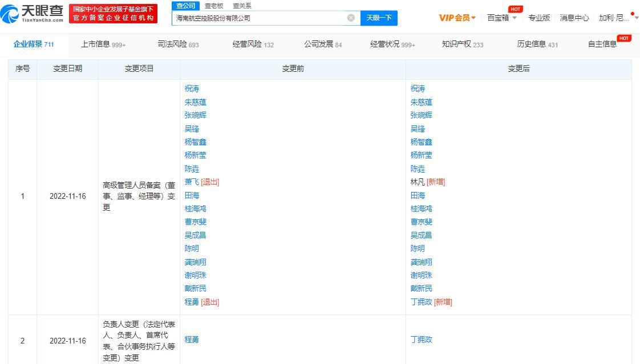Open 程勇 marked 退出 in row 1
This screenshot has height=364, width=640.
[x=192, y=302]
